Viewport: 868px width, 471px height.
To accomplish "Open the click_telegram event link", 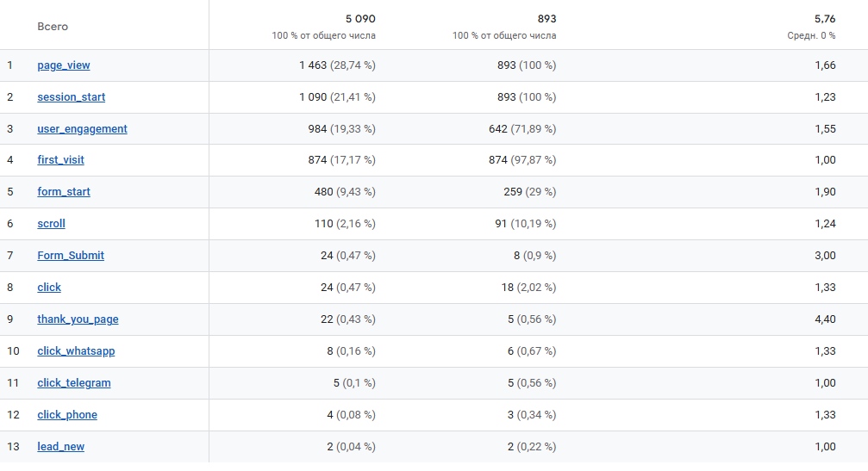I will coord(74,383).
